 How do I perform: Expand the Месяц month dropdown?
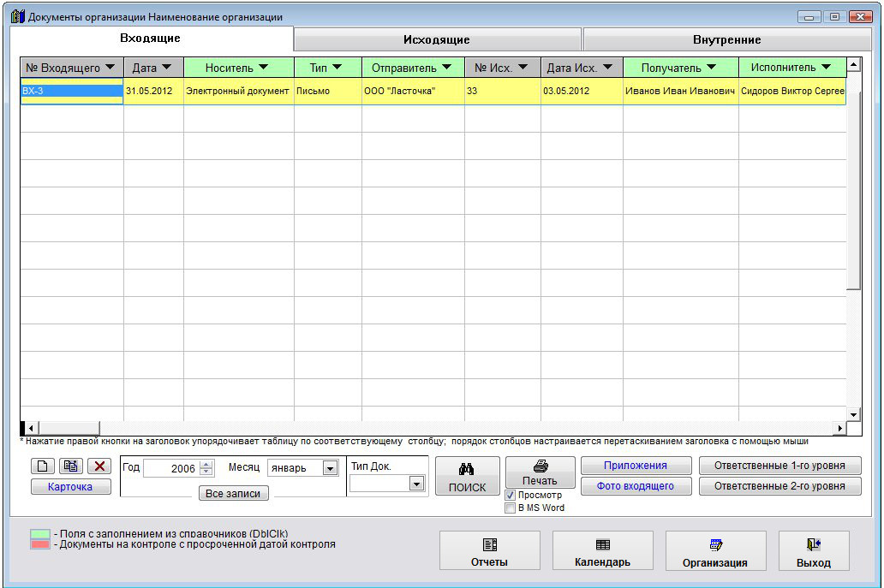[x=330, y=468]
